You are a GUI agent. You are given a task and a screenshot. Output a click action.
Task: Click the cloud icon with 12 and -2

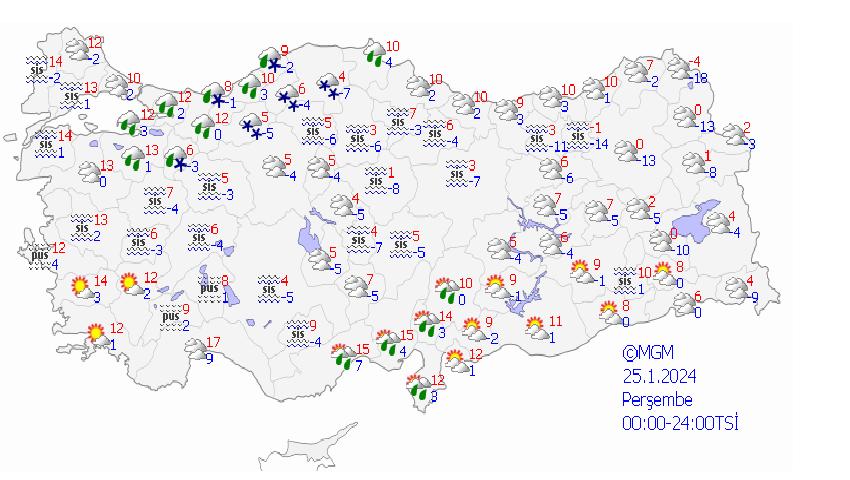77,51
